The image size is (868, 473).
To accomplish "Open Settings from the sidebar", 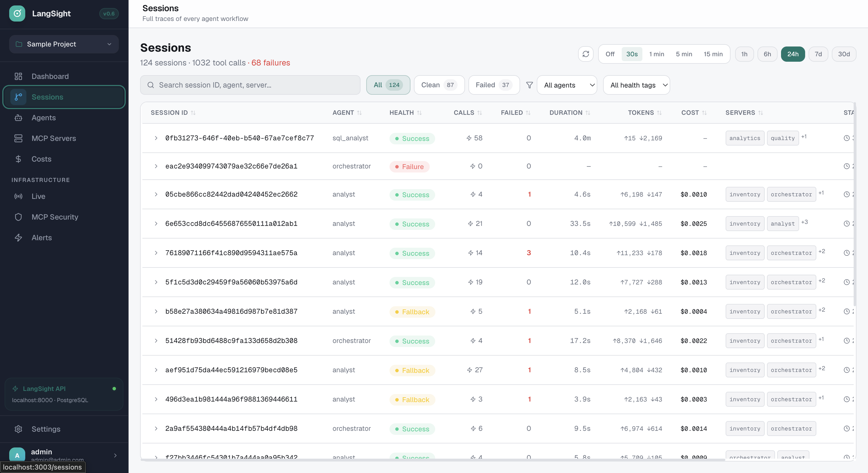I will 46,429.
